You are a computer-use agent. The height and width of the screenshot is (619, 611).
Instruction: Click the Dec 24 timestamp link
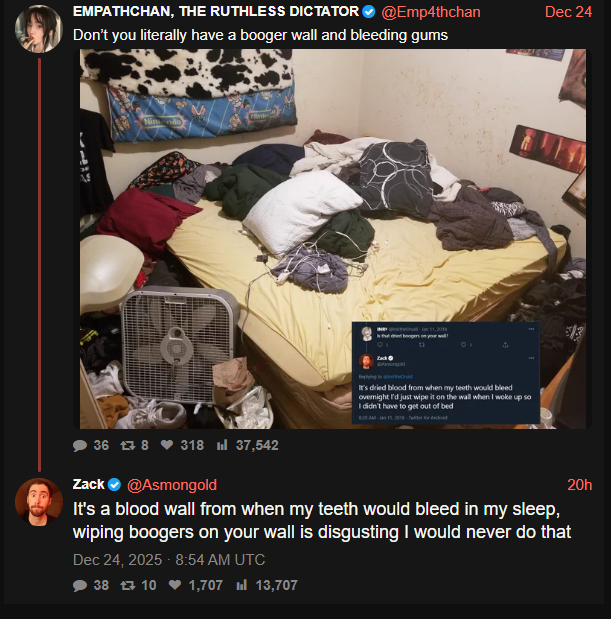[568, 12]
